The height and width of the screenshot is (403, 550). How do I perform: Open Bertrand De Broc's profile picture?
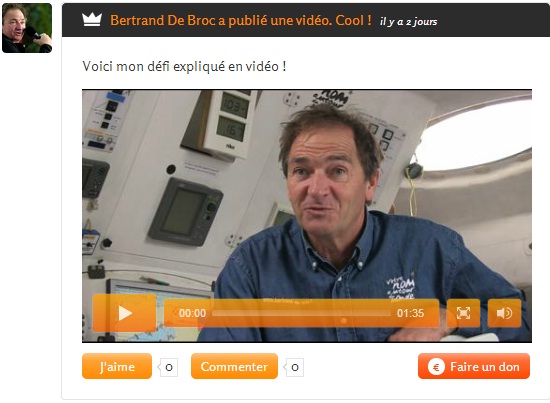coord(27,28)
